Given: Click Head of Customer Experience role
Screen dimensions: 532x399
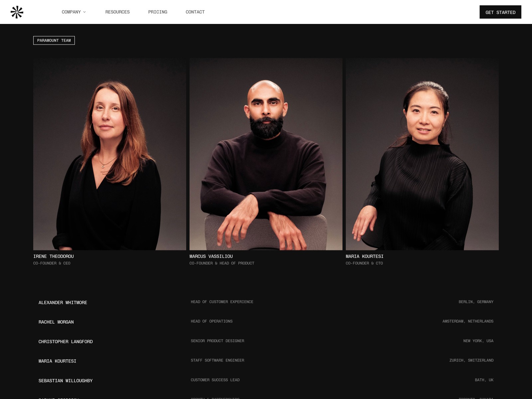Looking at the screenshot, I should 222,302.
